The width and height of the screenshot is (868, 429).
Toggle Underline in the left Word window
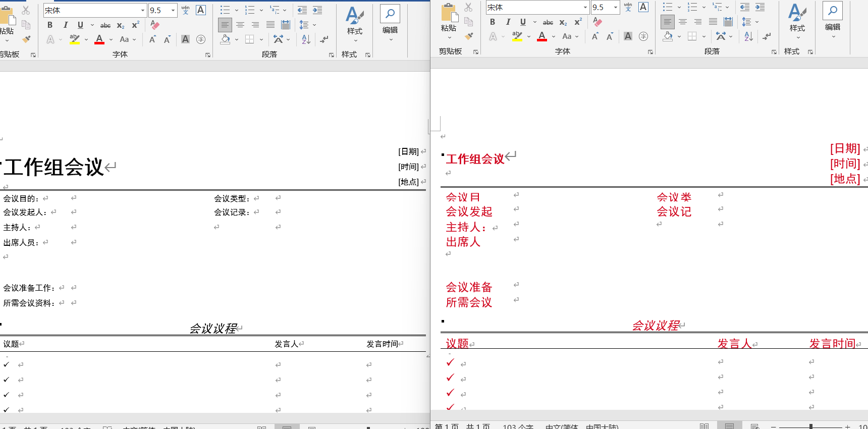[x=80, y=25]
